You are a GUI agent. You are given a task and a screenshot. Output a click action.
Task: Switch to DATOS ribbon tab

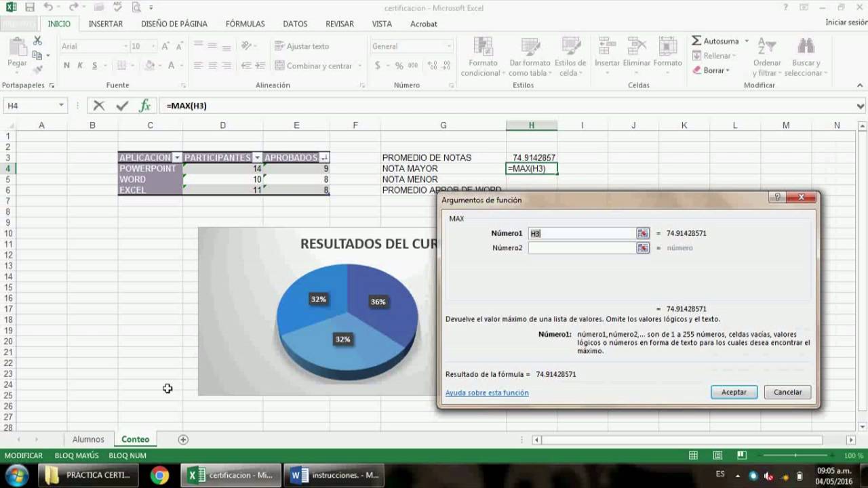pyautogui.click(x=295, y=24)
